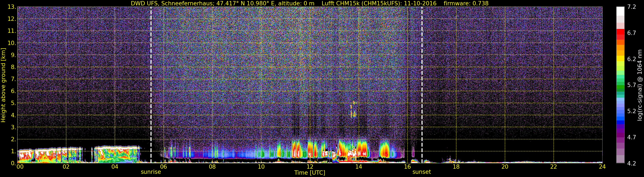644x177 pixels.
Task: Click the time tick label '14'
Action: pos(358,167)
